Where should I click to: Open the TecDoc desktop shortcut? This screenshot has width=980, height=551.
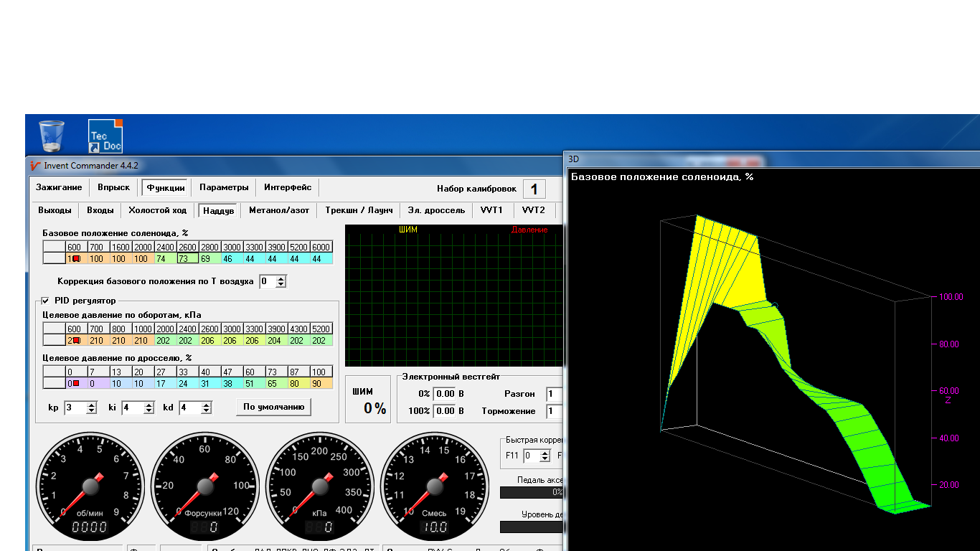point(105,136)
